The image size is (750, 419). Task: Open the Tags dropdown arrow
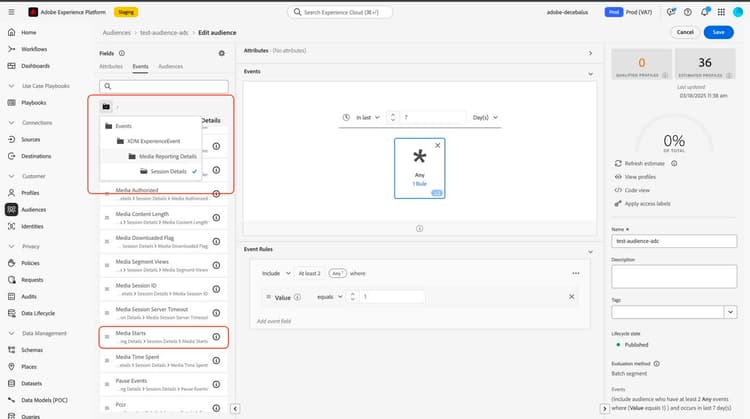[730, 312]
